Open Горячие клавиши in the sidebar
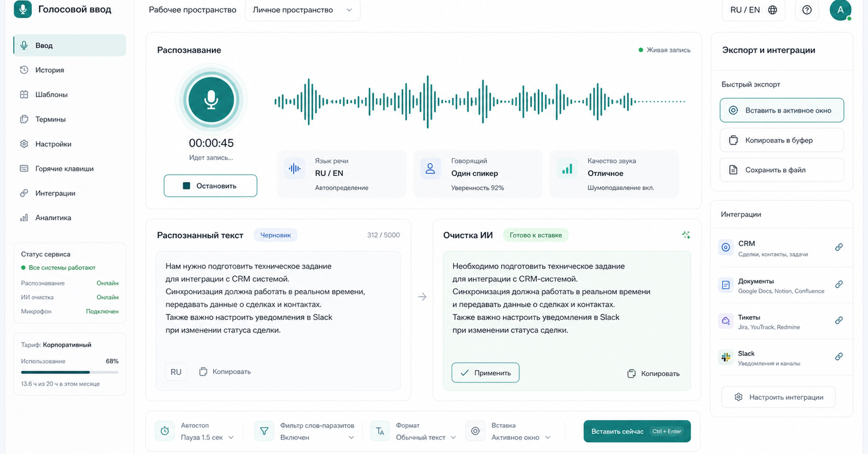This screenshot has height=454, width=868. [x=70, y=169]
